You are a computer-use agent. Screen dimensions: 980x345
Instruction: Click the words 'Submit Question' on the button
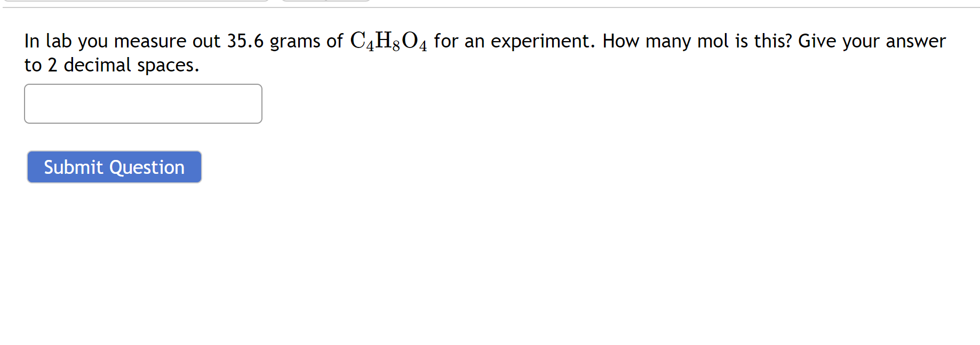[114, 167]
